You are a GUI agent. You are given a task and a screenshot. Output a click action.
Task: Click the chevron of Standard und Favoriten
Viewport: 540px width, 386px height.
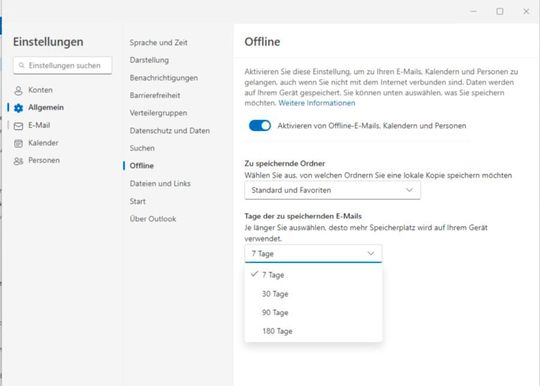(x=409, y=190)
